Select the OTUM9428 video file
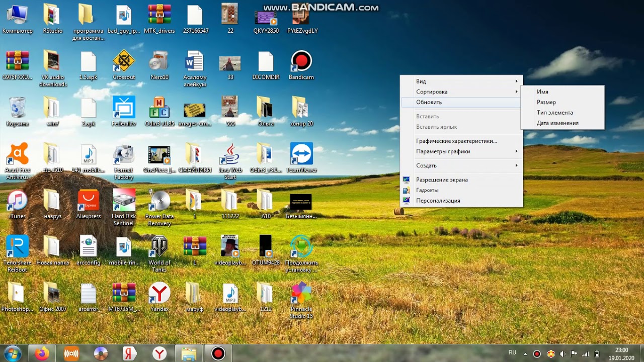Image resolution: width=644 pixels, height=362 pixels. [x=266, y=250]
